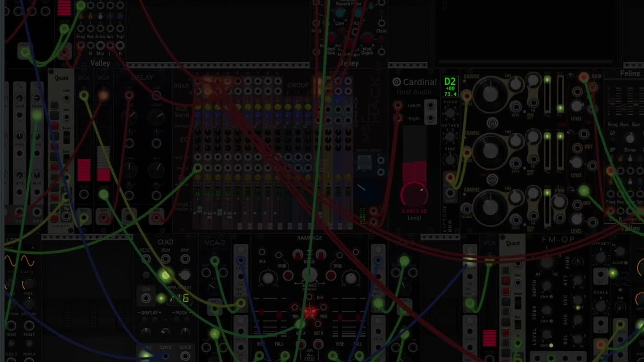Click the CLKD RESET input jack
Image resolution: width=644 pixels, height=362 pixels.
[x=146, y=259]
